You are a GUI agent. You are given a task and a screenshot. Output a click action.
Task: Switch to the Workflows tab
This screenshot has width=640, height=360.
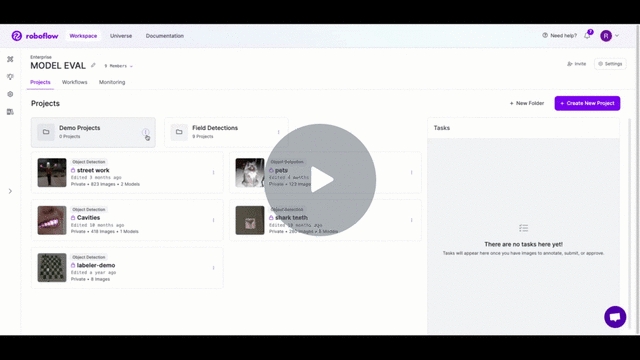(75, 82)
